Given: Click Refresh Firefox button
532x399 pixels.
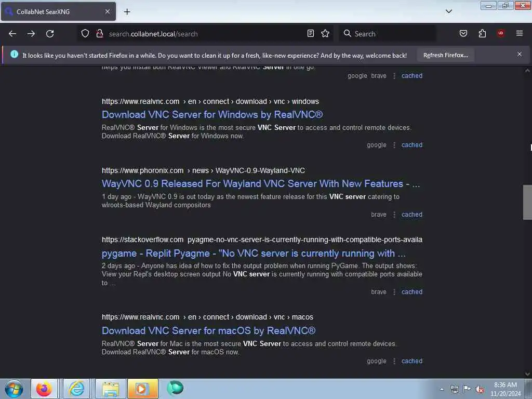Looking at the screenshot, I should (x=445, y=55).
